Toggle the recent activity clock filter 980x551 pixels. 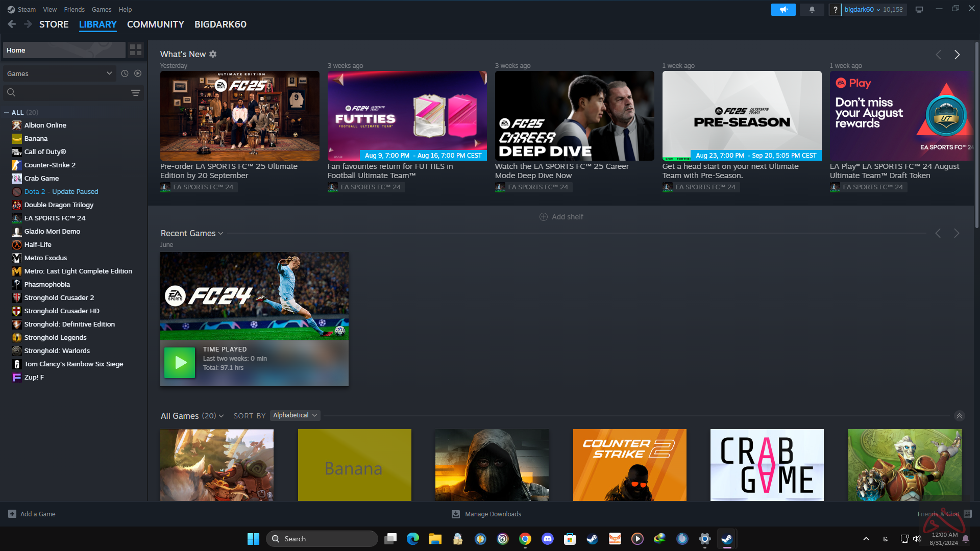(125, 73)
